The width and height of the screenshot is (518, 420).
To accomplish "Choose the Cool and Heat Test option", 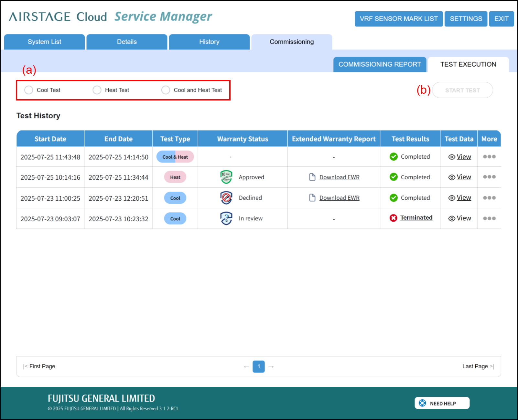I will click(x=166, y=90).
